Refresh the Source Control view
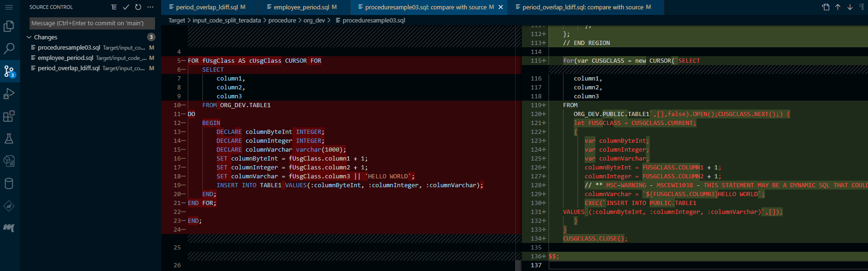The width and height of the screenshot is (868, 271). tap(138, 7)
